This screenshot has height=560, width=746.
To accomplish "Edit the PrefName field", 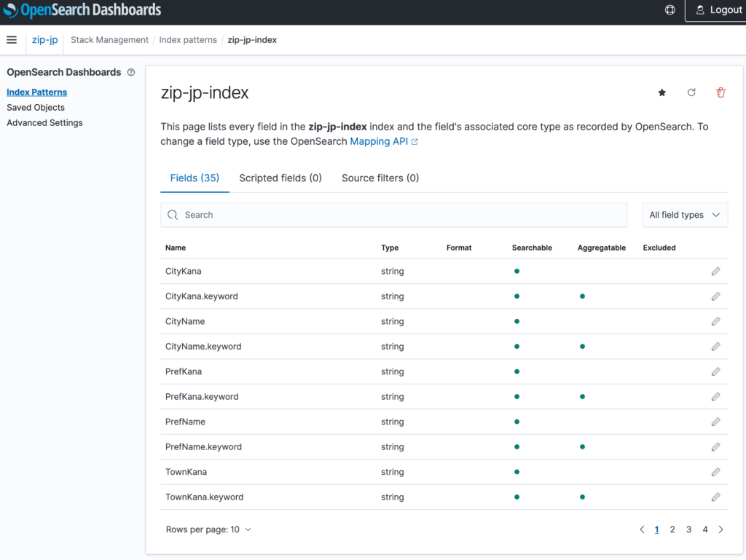I will (x=715, y=422).
